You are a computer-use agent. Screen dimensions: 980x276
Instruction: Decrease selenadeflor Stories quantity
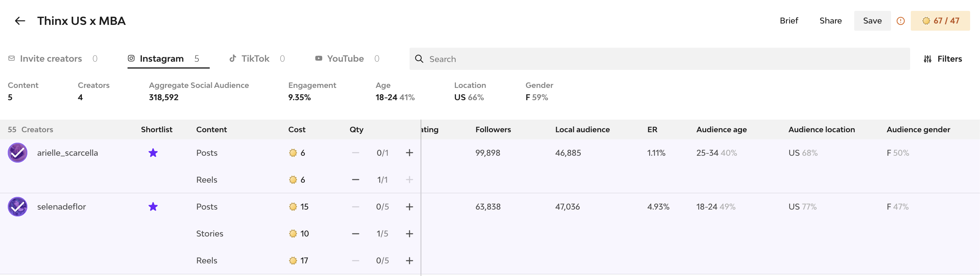(355, 234)
